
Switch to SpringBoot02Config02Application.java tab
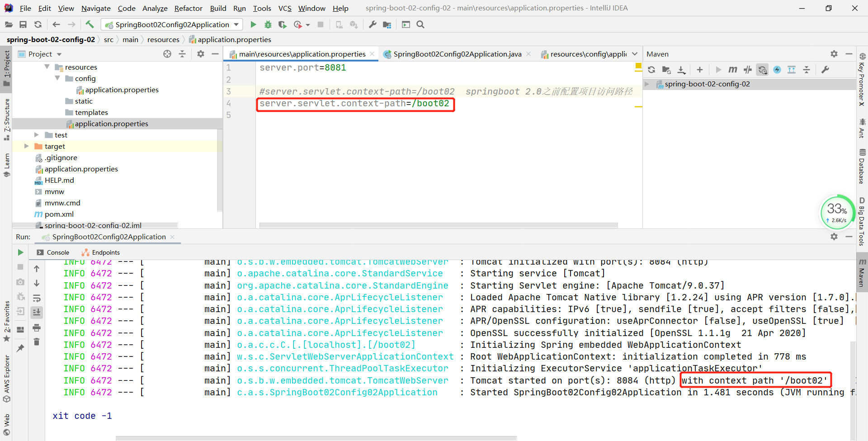click(457, 54)
